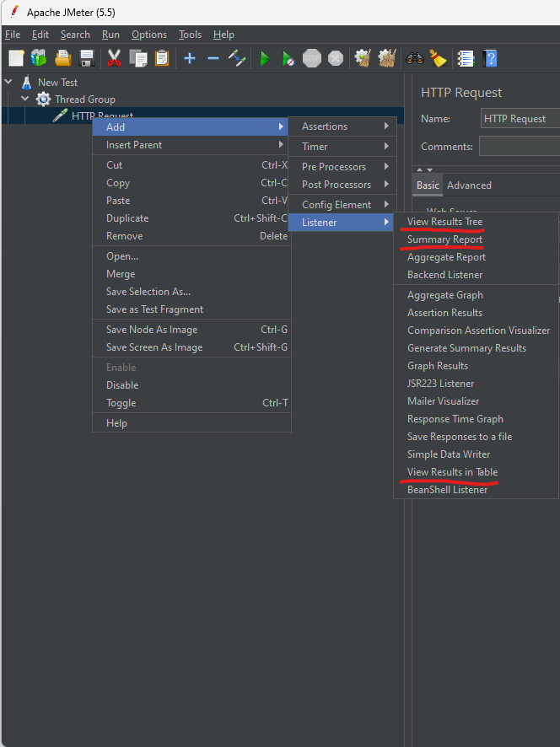Click the Reset Search broom icon

point(438,59)
